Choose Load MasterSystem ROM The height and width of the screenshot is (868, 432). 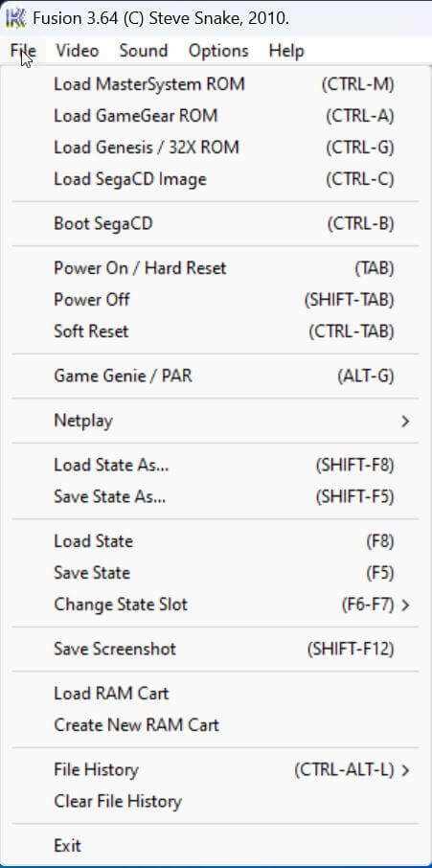tap(216, 84)
